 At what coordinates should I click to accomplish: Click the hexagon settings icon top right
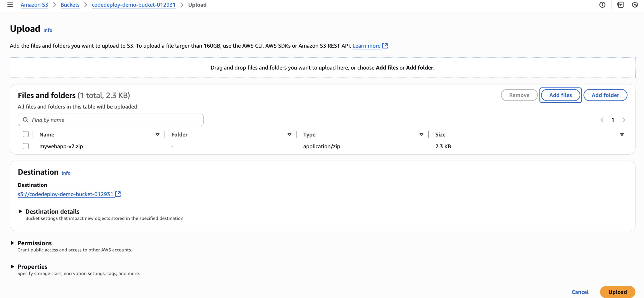point(635,5)
